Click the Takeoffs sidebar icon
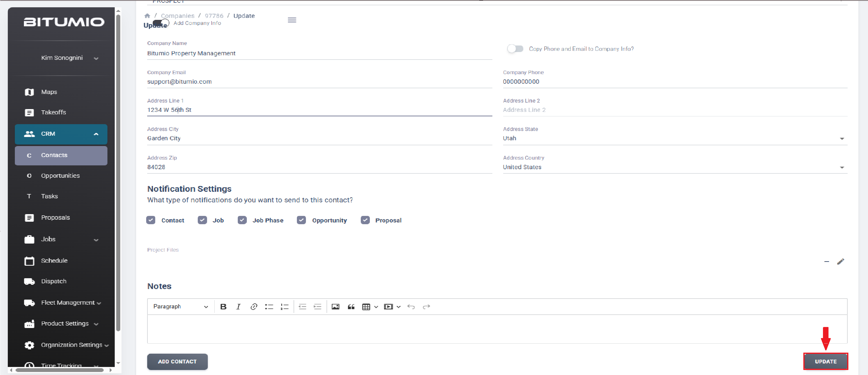 [29, 112]
